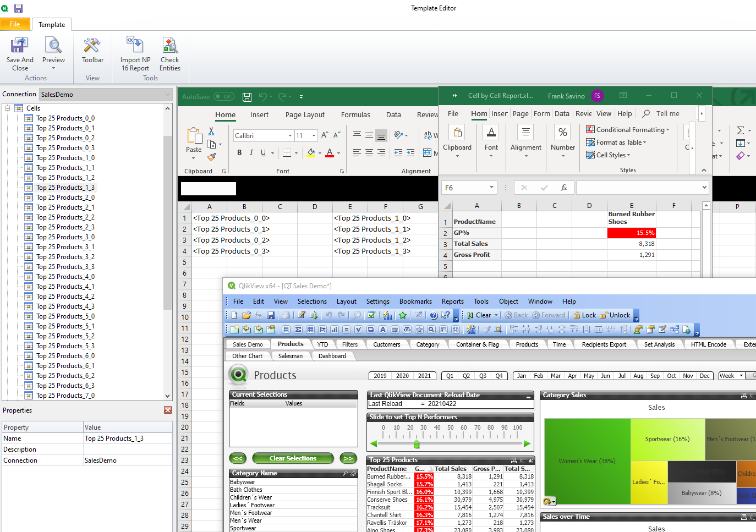
Task: Click the Orientation text angle icon
Action: [x=398, y=135]
